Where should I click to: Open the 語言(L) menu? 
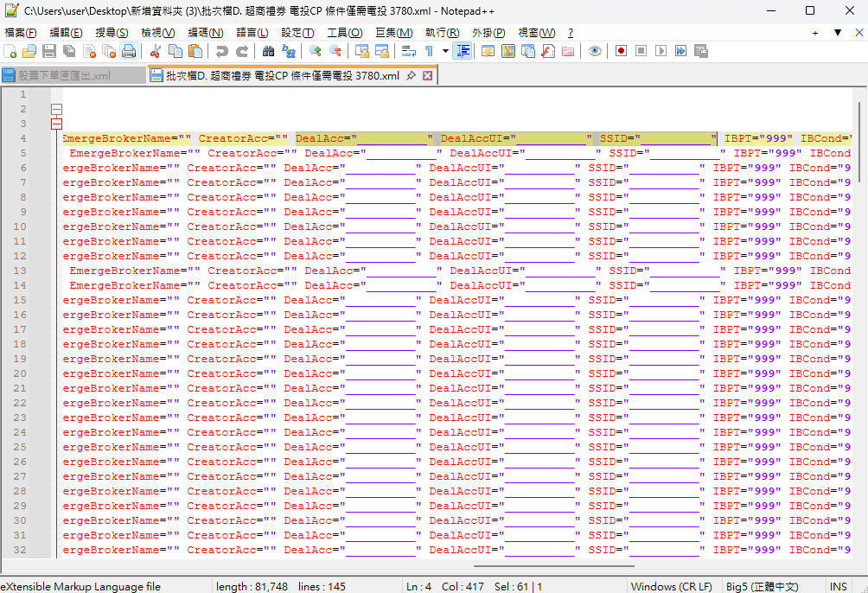click(x=252, y=33)
